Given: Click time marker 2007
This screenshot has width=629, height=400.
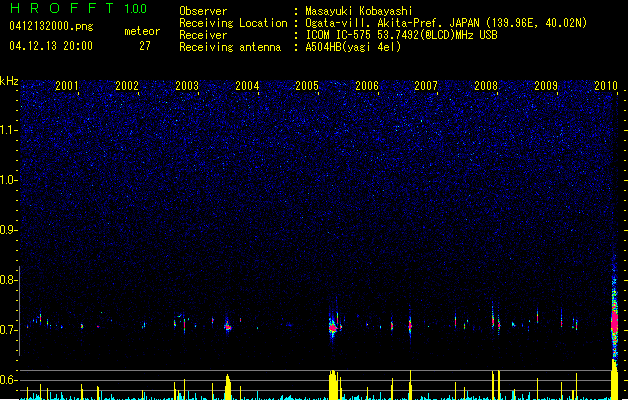Looking at the screenshot, I should tap(426, 86).
